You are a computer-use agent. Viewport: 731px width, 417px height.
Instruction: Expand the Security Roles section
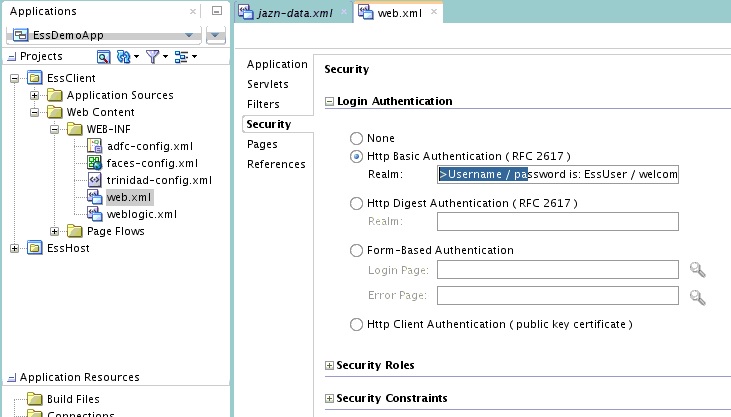tap(329, 365)
